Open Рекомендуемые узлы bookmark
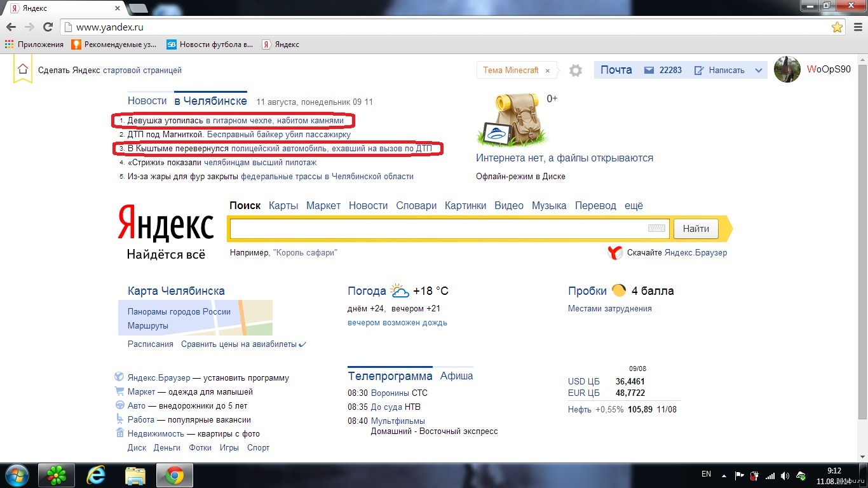This screenshot has height=488, width=868. (114, 44)
